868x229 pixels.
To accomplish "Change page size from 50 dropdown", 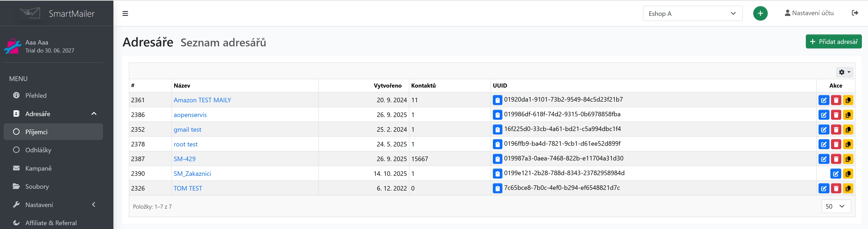I will point(836,206).
